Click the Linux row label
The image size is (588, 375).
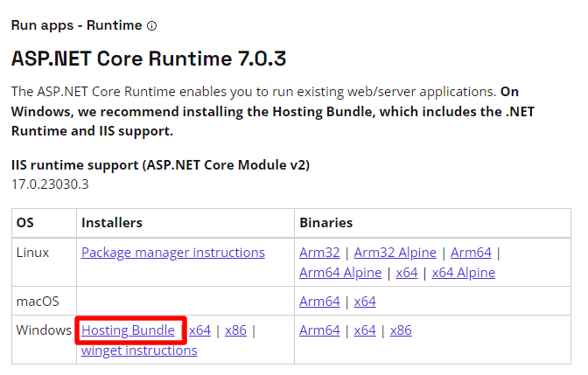pos(32,253)
